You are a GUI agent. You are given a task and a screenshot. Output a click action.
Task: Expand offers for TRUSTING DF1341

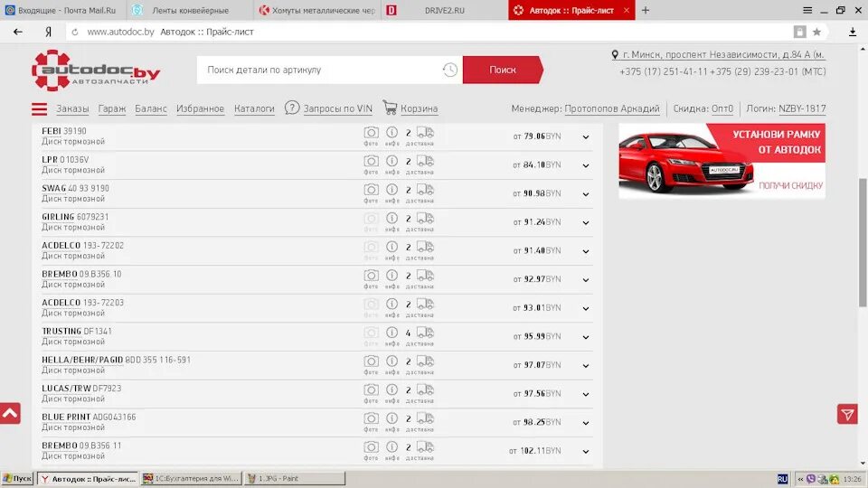coord(586,337)
